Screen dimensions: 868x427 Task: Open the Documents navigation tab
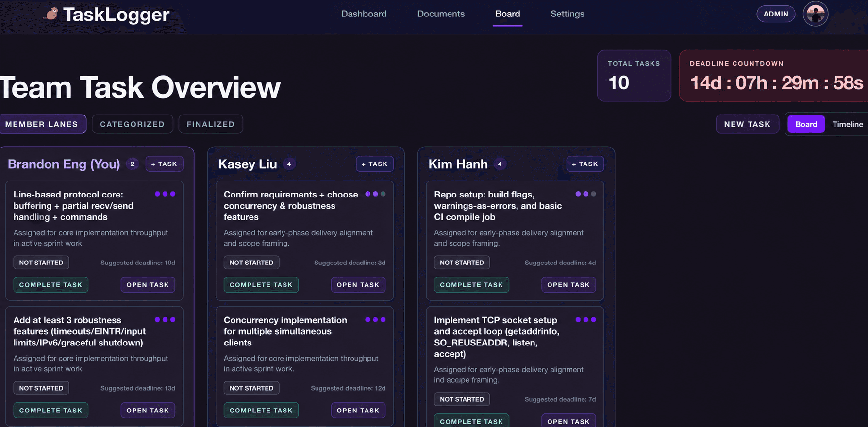coord(441,14)
